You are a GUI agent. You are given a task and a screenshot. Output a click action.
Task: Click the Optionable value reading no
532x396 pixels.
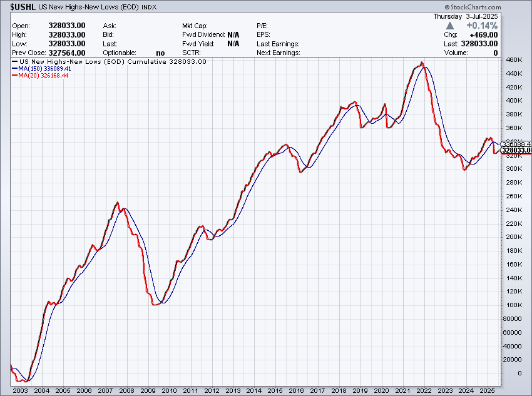[160, 53]
